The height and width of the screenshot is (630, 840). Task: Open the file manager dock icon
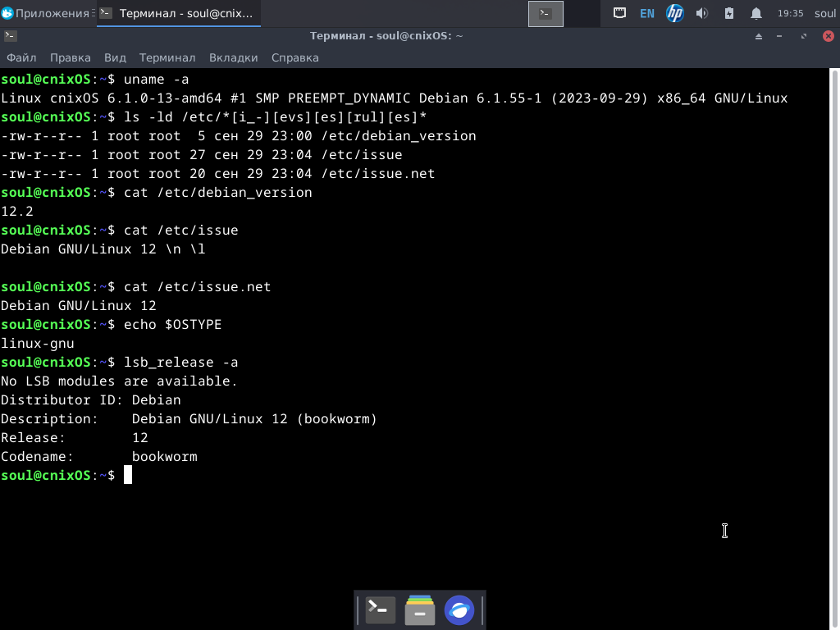[x=420, y=609]
